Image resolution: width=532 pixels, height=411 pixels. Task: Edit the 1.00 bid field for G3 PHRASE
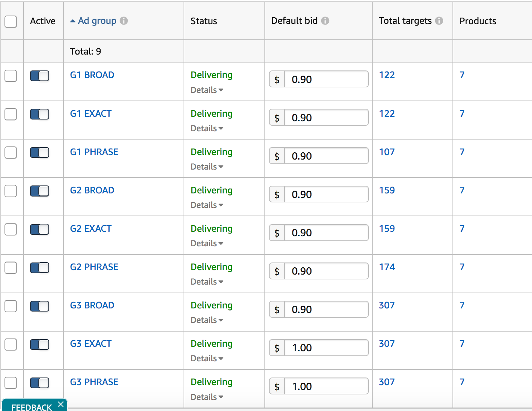tap(326, 386)
